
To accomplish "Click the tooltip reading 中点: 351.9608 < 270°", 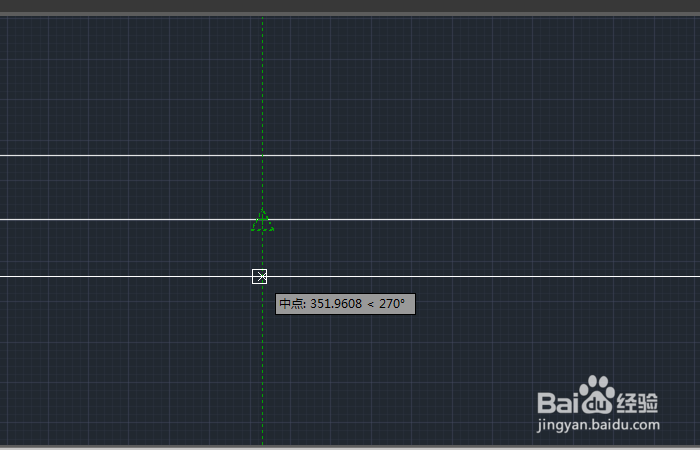I will coord(345,304).
